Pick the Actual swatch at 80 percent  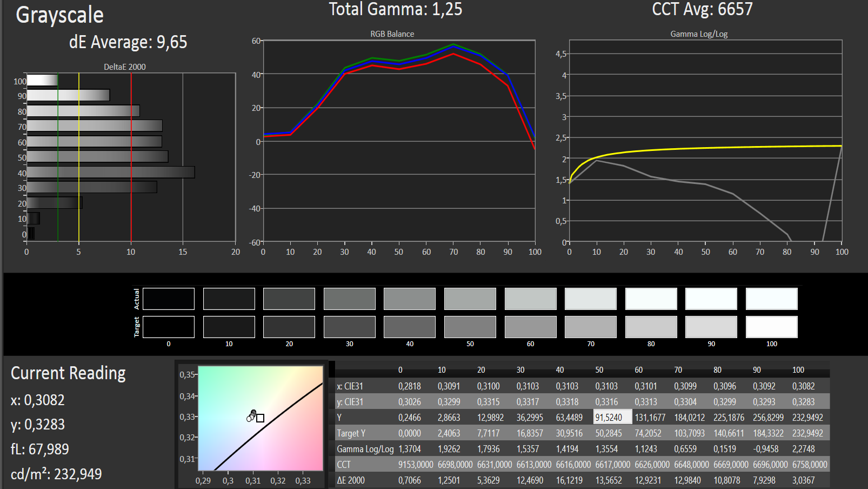coord(651,299)
